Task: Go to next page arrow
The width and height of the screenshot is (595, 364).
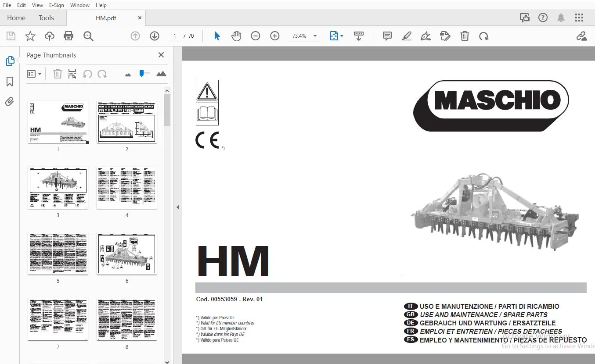Action: coord(155,36)
